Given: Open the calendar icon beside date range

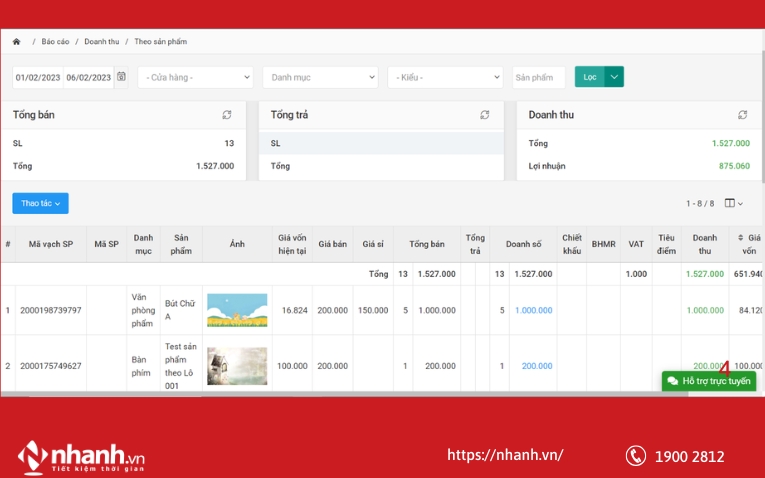Looking at the screenshot, I should click(x=121, y=77).
